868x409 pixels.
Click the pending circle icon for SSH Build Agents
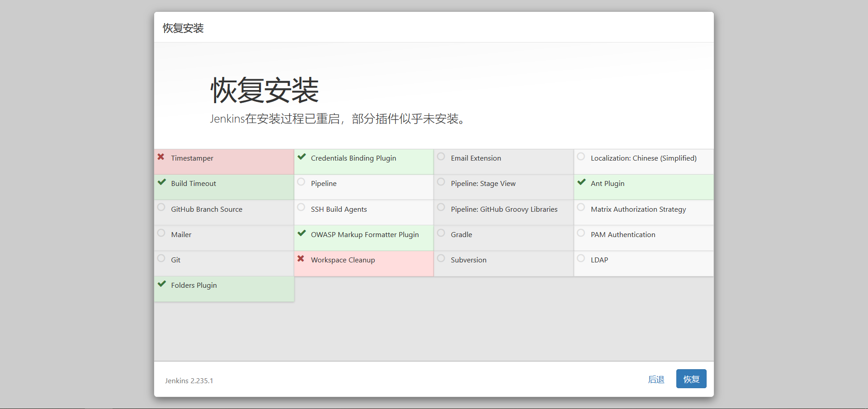coord(301,207)
